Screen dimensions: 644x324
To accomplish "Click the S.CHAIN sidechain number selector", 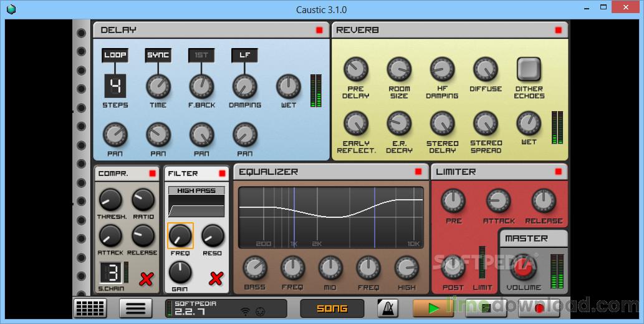I will [112, 273].
